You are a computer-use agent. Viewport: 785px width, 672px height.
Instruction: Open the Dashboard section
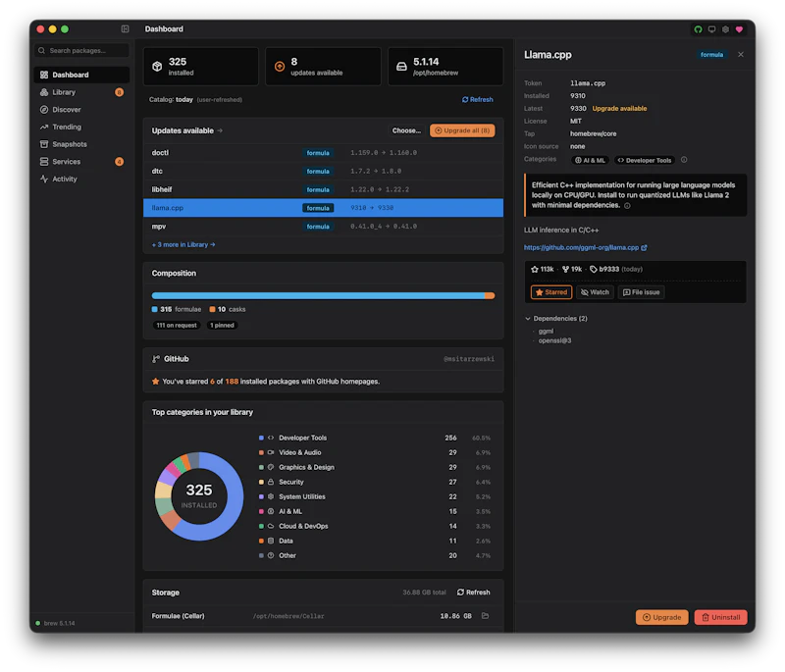81,75
